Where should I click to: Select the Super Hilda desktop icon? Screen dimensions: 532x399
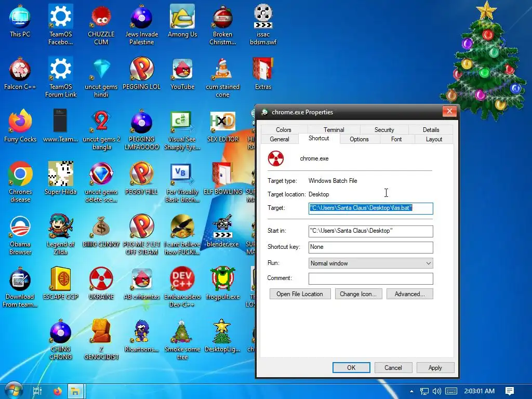point(60,179)
